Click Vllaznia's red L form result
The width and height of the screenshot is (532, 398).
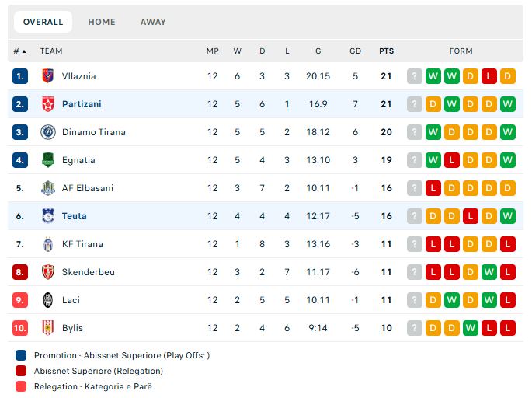pos(489,76)
